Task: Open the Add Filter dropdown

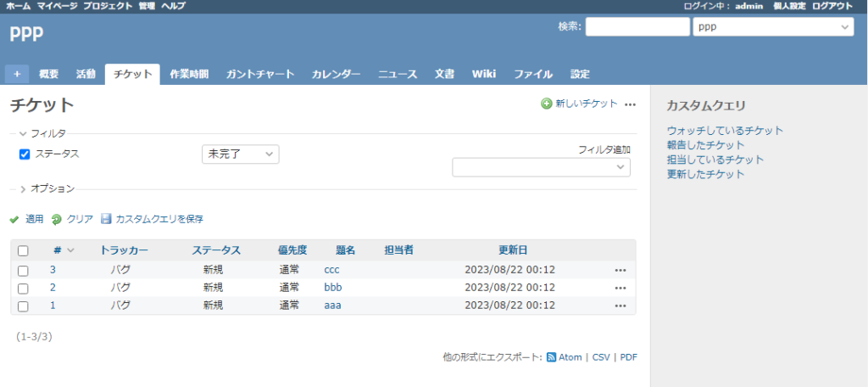Action: (541, 167)
